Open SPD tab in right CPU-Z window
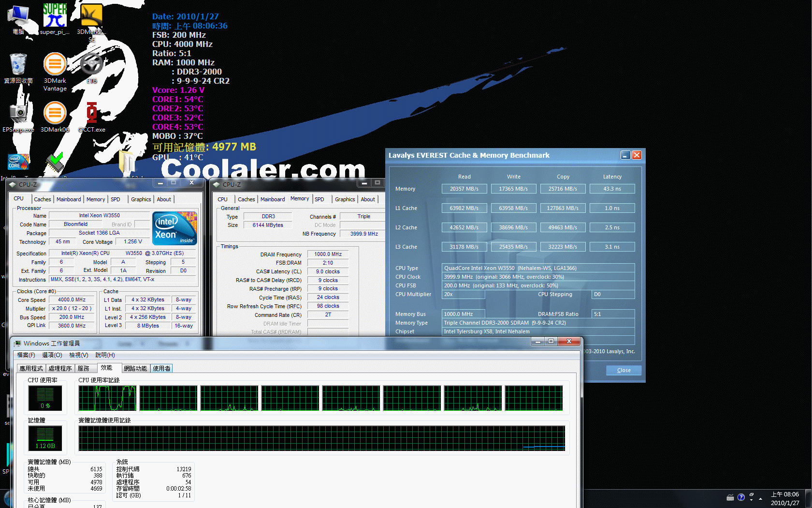This screenshot has width=812, height=508. coord(319,199)
